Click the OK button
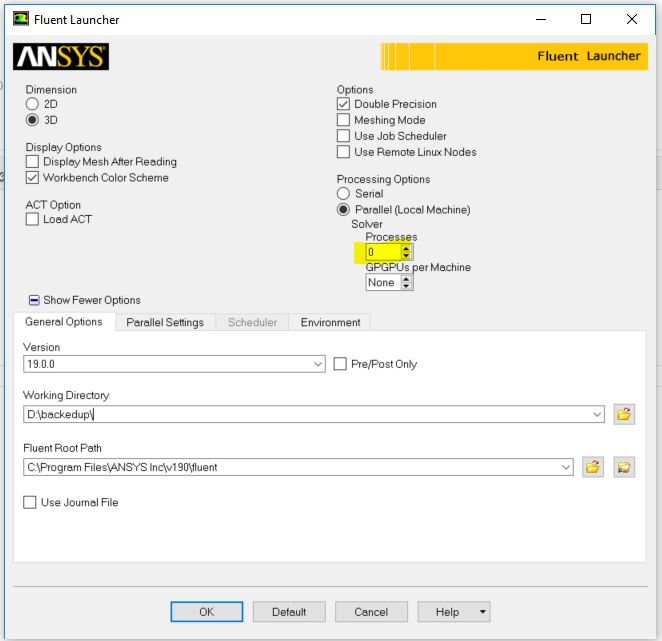This screenshot has height=641, width=662. click(x=207, y=612)
